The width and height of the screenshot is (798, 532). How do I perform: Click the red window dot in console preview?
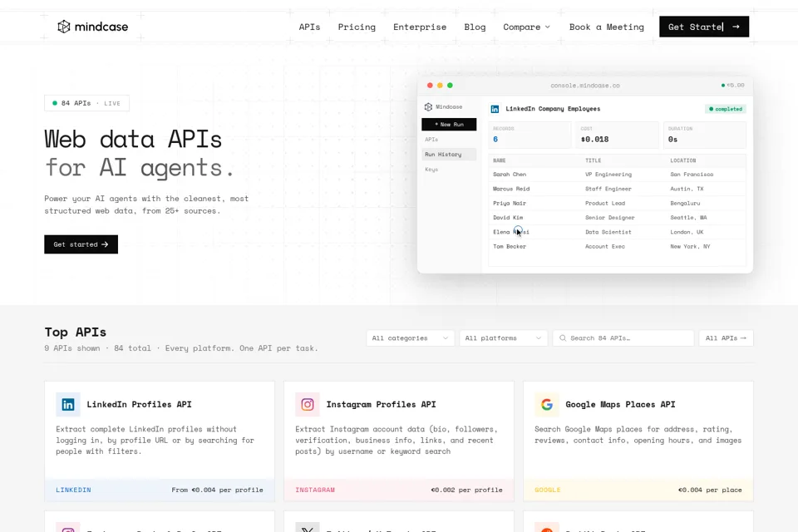pos(430,86)
